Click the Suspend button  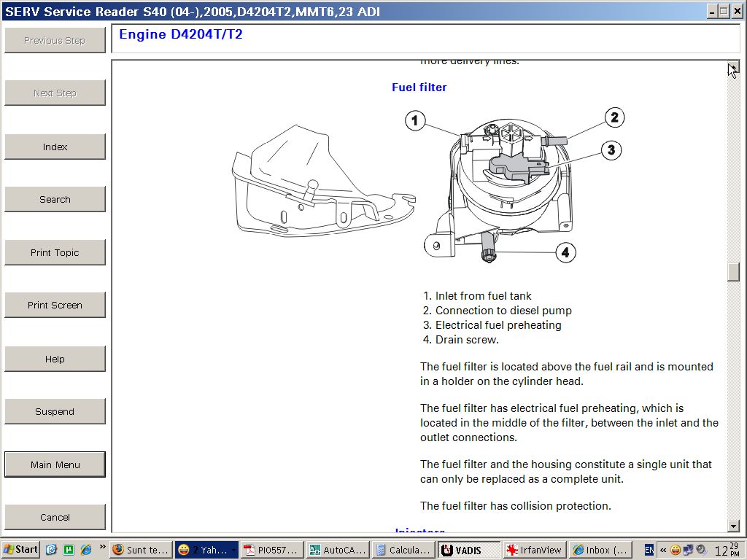pos(55,411)
